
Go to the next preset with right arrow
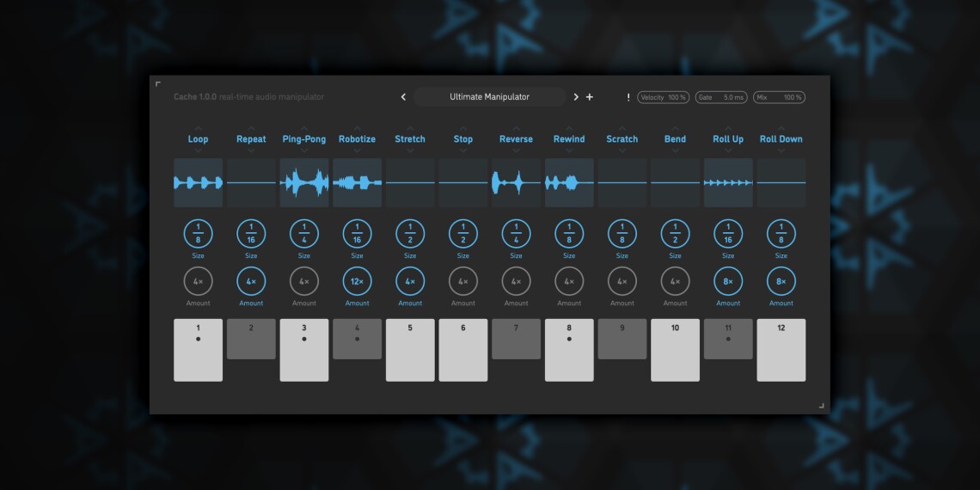576,97
